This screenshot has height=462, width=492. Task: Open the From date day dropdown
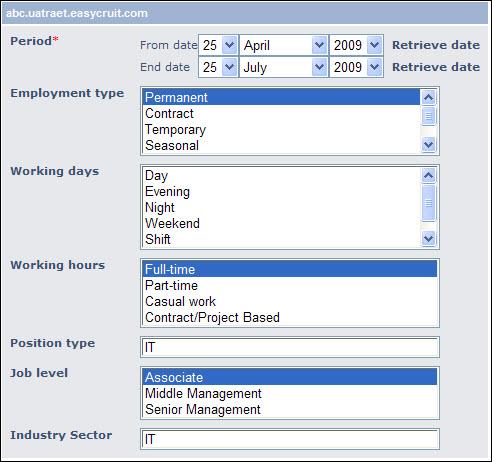(x=218, y=45)
